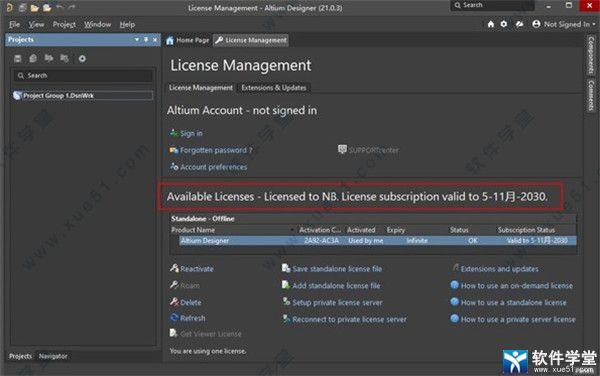Screen dimensions: 600x376
Task: Pin the Projects panel
Action: [x=146, y=40]
